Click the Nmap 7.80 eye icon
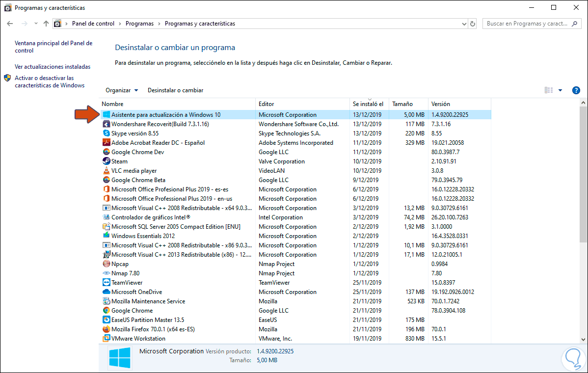 coord(106,273)
